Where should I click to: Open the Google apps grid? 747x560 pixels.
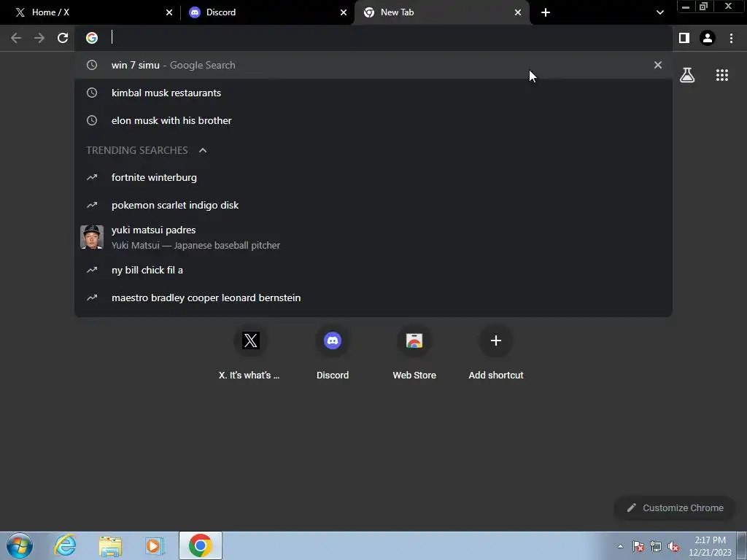coord(722,75)
